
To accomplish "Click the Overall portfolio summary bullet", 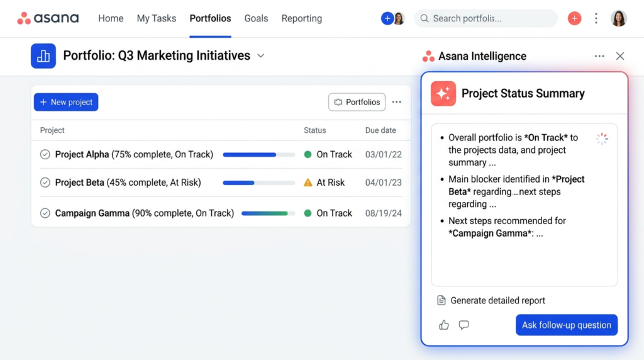I will (513, 150).
